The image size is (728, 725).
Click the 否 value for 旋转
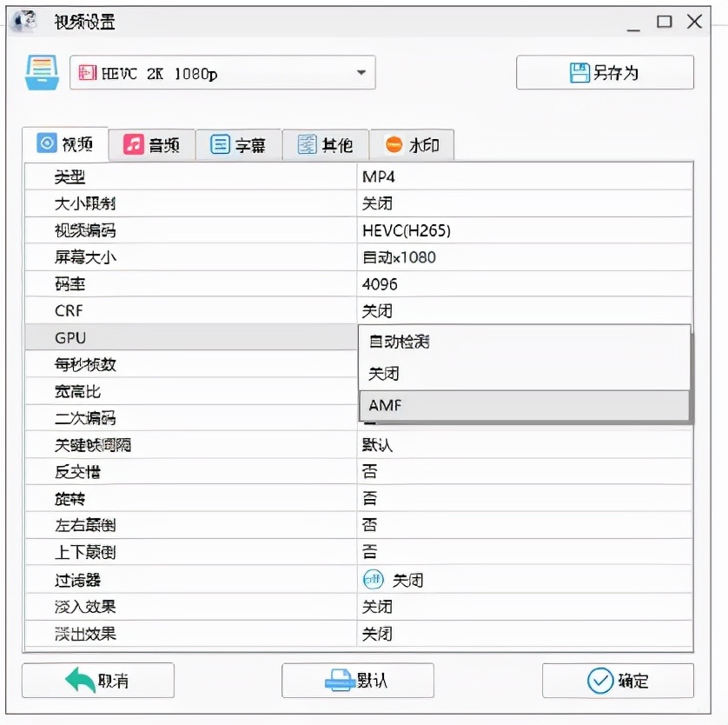369,498
